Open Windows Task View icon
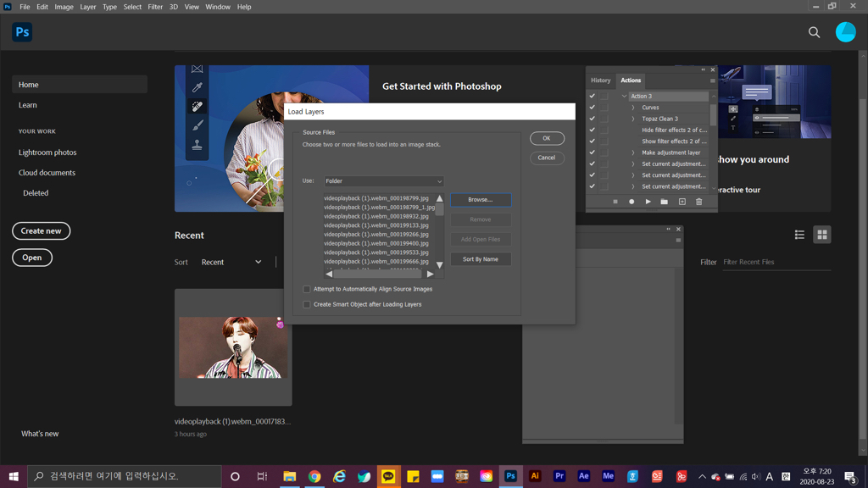 tap(262, 476)
